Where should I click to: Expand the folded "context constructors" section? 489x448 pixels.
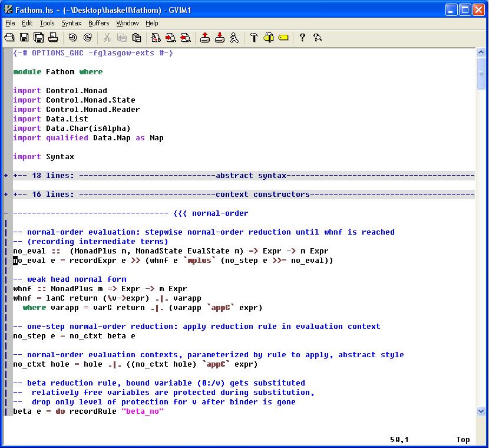(6, 195)
